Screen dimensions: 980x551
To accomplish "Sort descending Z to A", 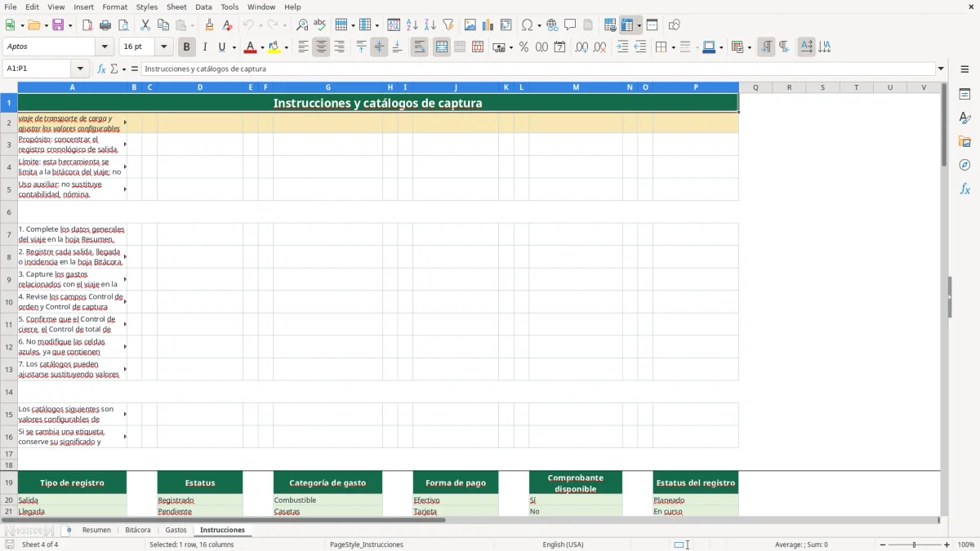I will click(430, 25).
